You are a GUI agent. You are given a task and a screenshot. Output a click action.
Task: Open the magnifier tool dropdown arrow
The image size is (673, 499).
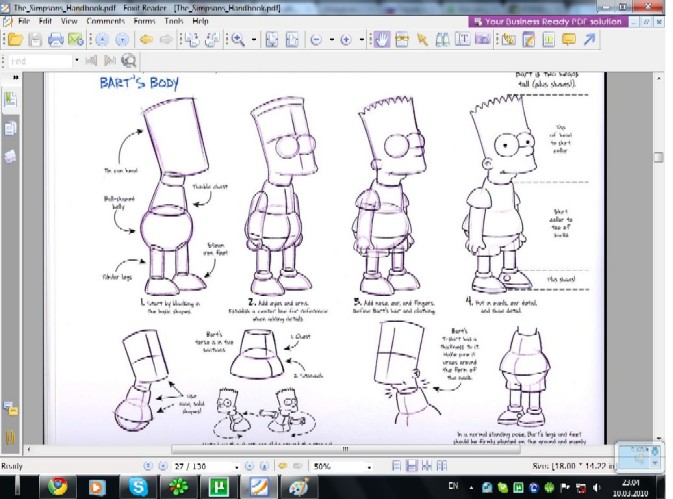[254, 40]
